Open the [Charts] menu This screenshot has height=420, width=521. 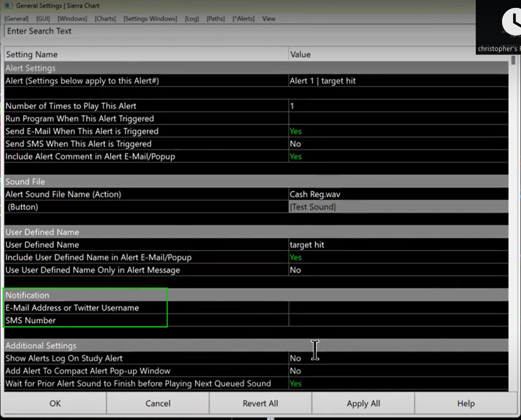[105, 18]
